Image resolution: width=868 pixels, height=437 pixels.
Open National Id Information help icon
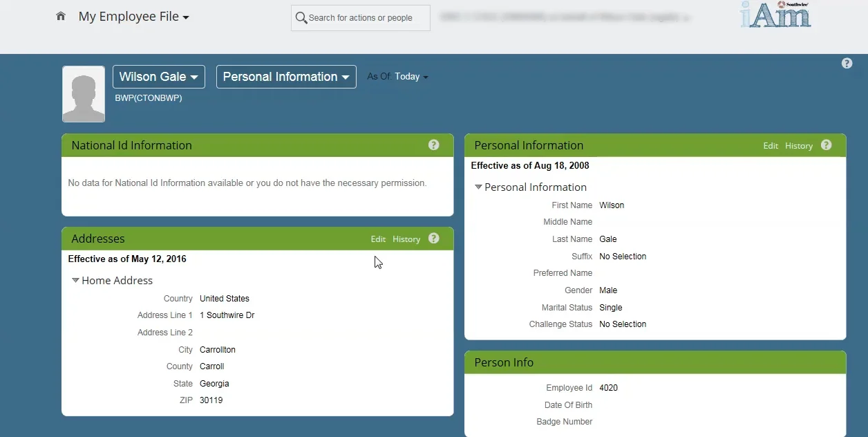(x=433, y=145)
